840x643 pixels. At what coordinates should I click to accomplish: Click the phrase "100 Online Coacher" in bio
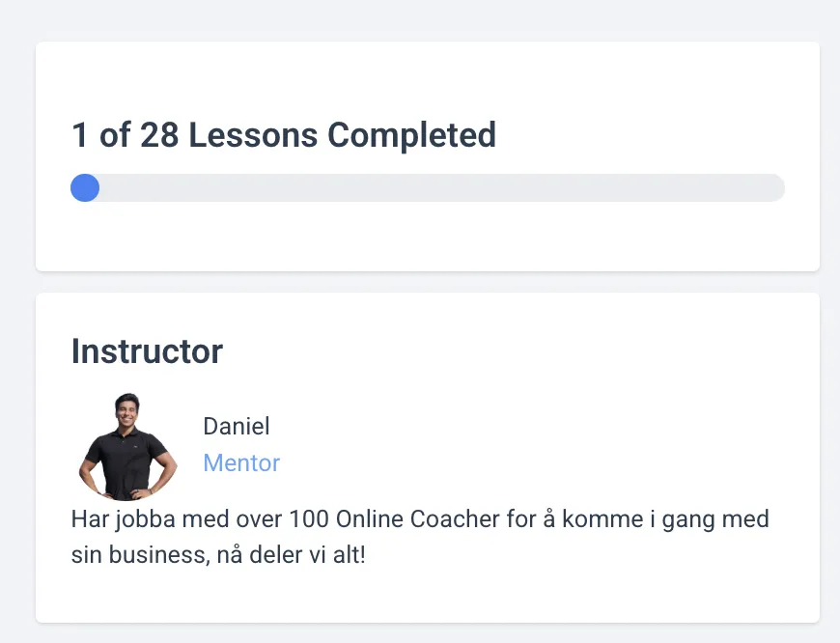[x=394, y=519]
